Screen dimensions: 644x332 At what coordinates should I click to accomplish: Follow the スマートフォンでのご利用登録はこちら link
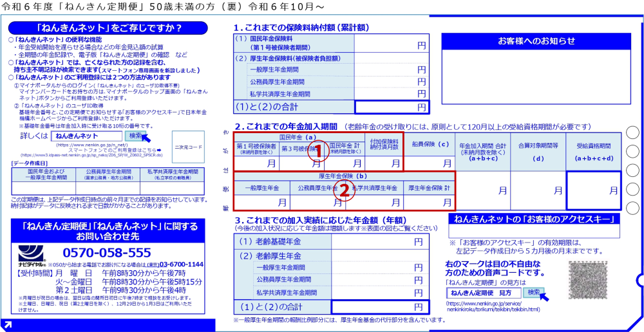click(x=117, y=150)
